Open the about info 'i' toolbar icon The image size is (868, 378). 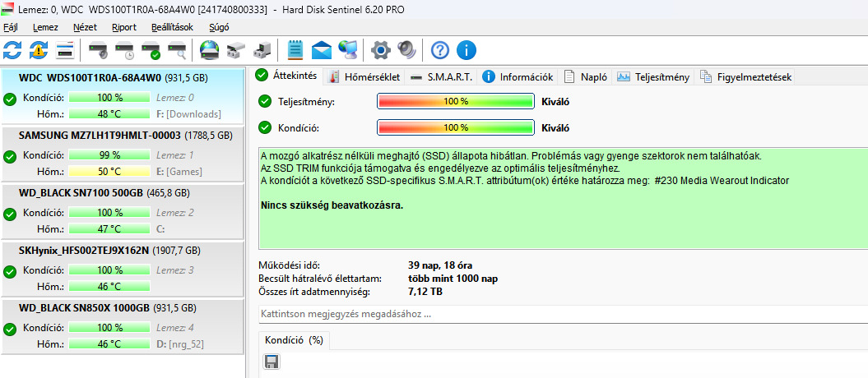click(x=466, y=50)
